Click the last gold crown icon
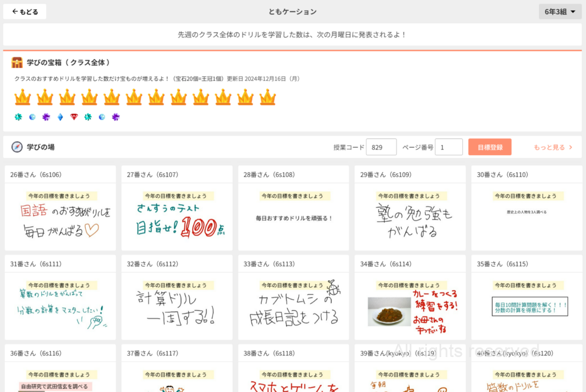This screenshot has height=392, width=586. 268,97
